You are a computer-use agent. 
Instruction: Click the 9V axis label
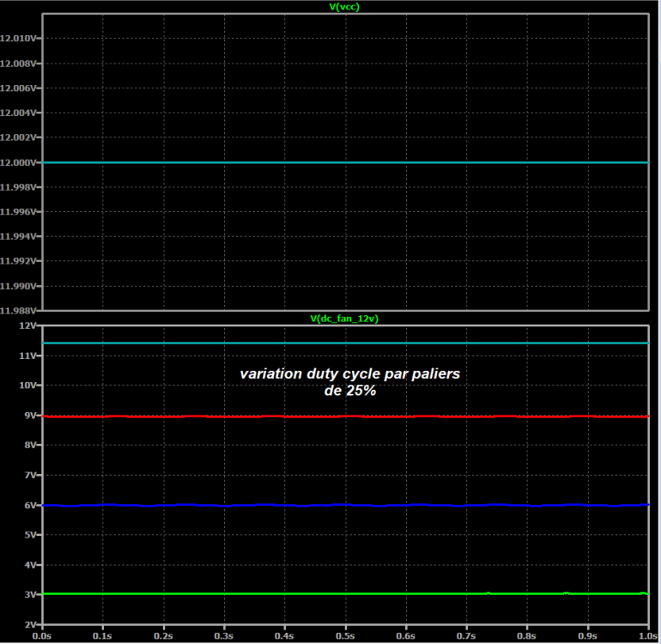coord(31,416)
